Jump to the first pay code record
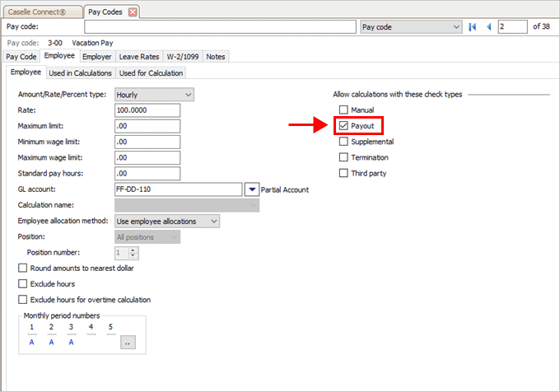Screen dimensions: 560x392 (473, 27)
